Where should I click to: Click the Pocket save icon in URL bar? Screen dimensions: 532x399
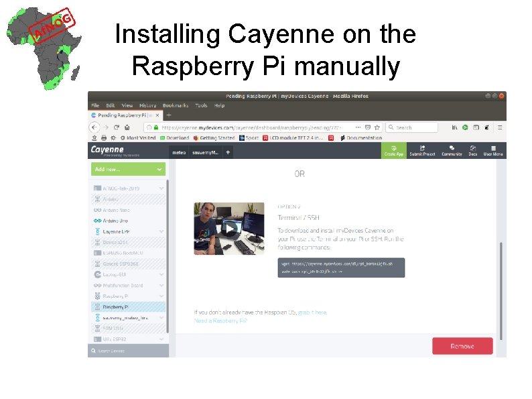367,127
